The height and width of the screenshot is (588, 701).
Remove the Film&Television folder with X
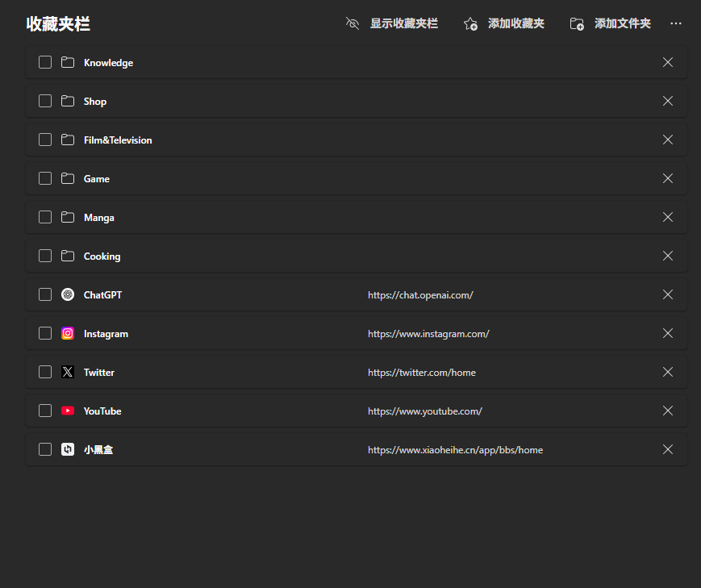coord(668,140)
